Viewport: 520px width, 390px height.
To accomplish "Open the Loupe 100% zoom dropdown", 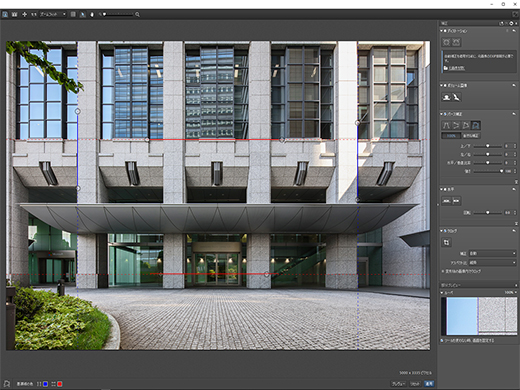I will [x=510, y=293].
